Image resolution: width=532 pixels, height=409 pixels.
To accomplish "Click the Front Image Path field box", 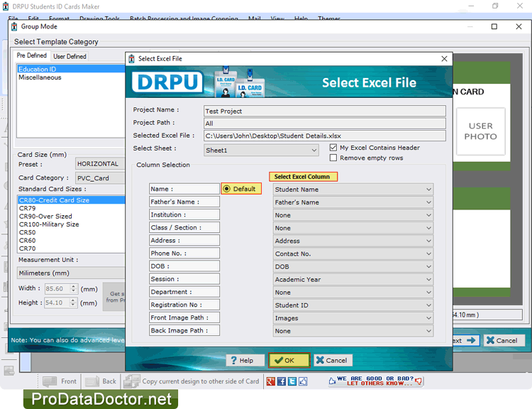I will (184, 317).
